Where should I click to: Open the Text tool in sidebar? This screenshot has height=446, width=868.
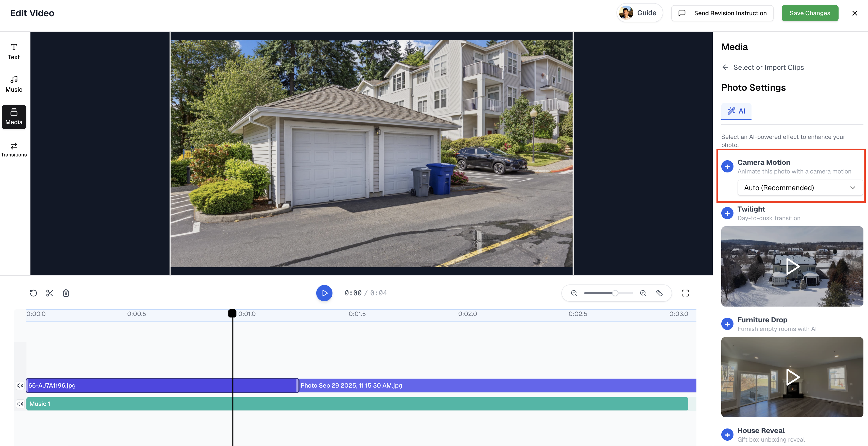(14, 52)
